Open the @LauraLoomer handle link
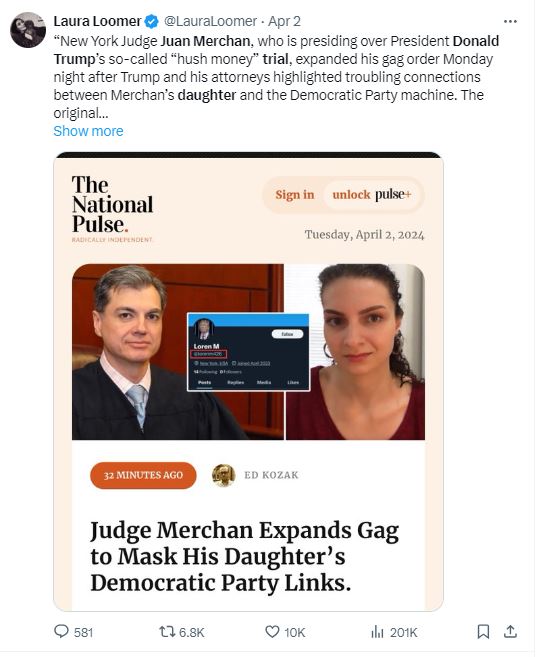This screenshot has height=657, width=538. tap(210, 21)
